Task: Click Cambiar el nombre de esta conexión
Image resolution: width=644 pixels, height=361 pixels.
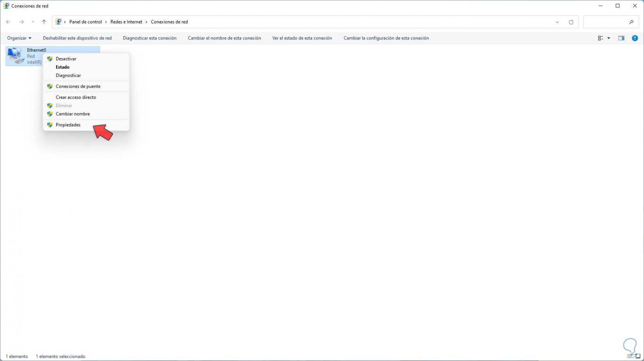Action: [x=224, y=38]
